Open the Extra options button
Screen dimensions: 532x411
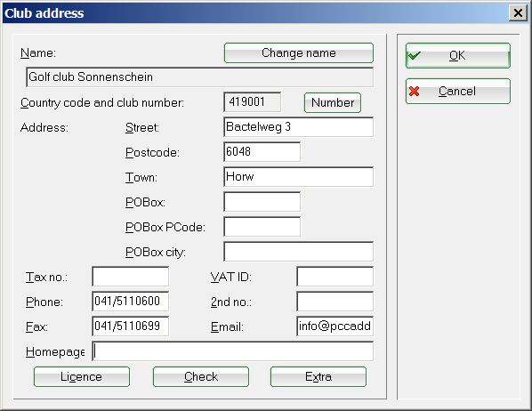pos(318,376)
